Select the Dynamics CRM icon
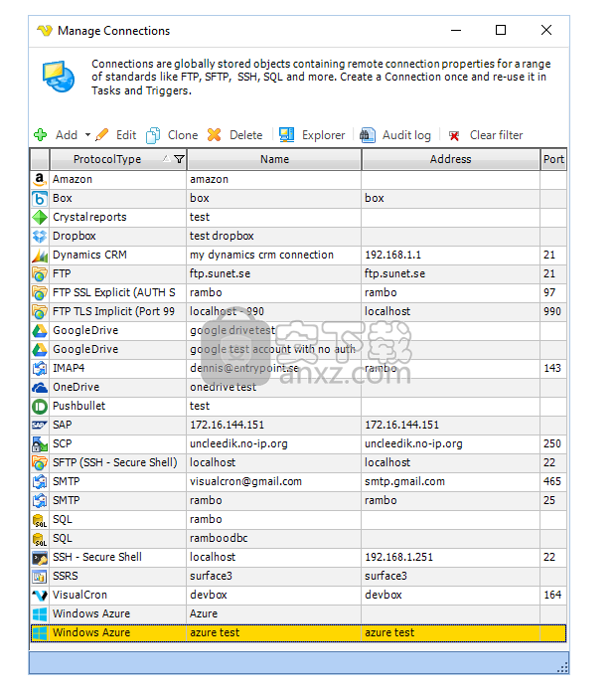 tap(40, 255)
